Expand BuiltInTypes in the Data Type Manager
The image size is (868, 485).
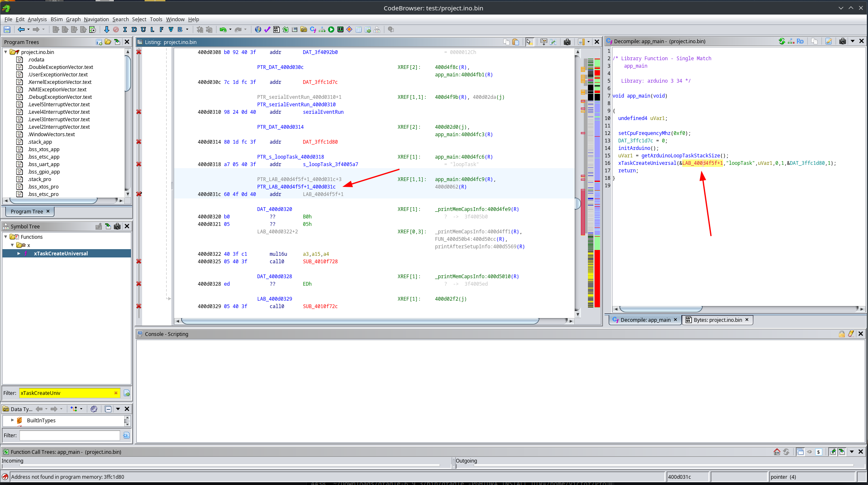click(x=12, y=420)
